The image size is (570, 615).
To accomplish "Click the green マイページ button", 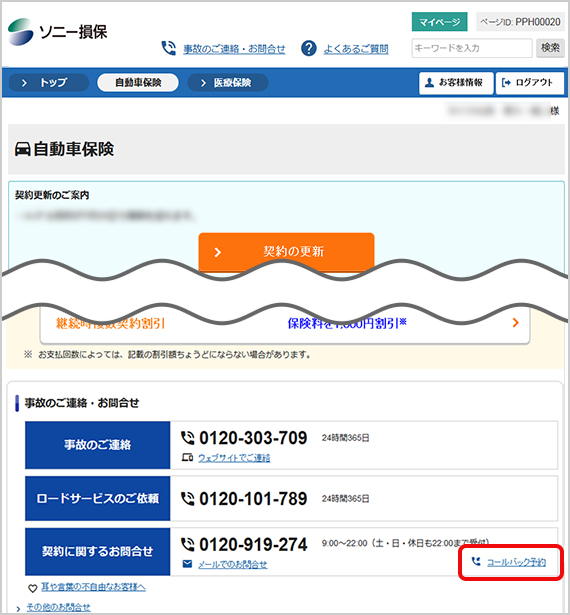I will tap(439, 22).
